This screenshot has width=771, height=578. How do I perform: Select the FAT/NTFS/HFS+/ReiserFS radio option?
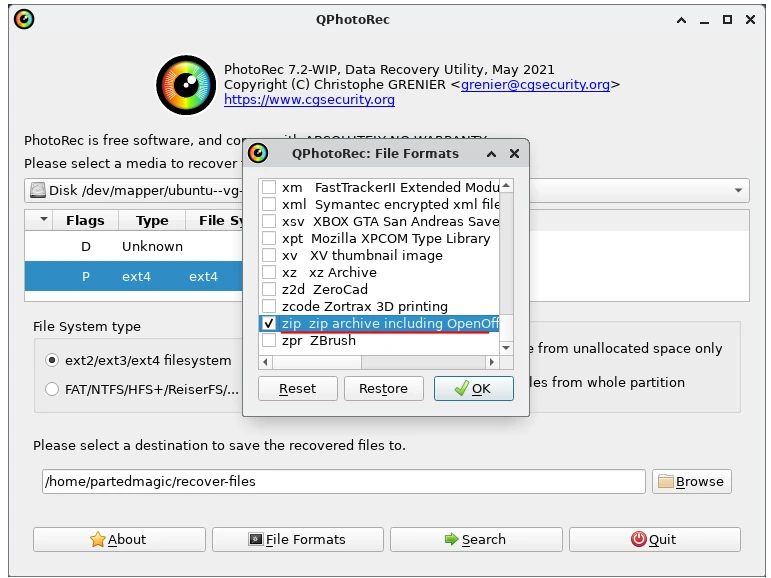coord(52,389)
